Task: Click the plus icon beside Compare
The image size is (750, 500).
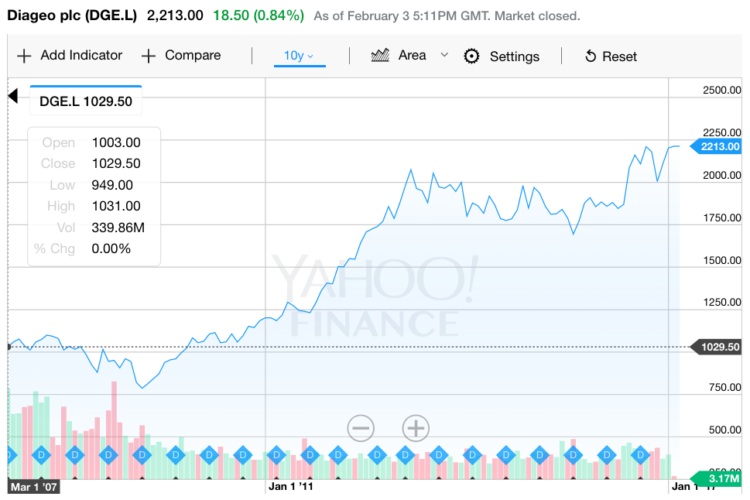Action: (148, 56)
